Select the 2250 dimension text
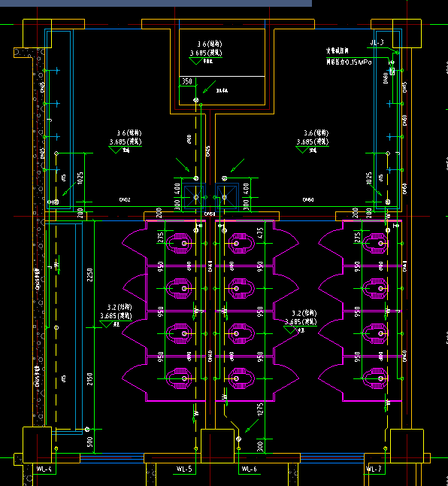The image size is (448, 486). (x=89, y=275)
